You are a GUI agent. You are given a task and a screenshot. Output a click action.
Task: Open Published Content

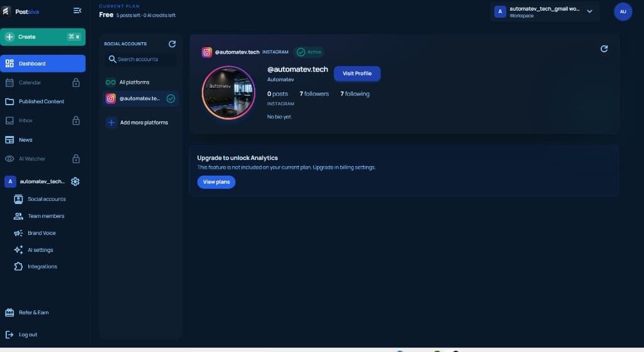click(x=43, y=101)
